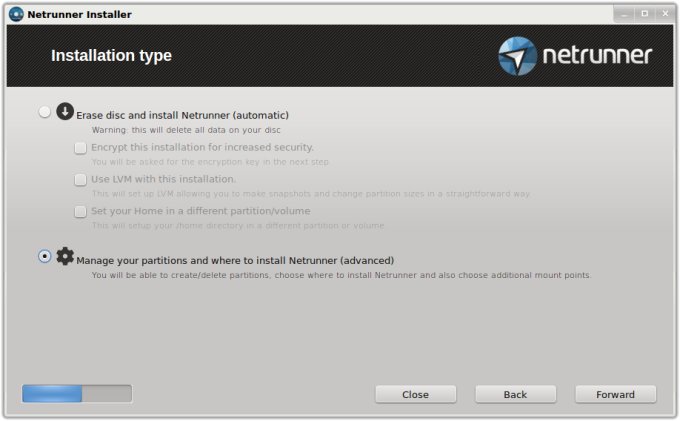680x421 pixels.
Task: Click 'This will setup your /home directory' text
Action: click(x=238, y=225)
